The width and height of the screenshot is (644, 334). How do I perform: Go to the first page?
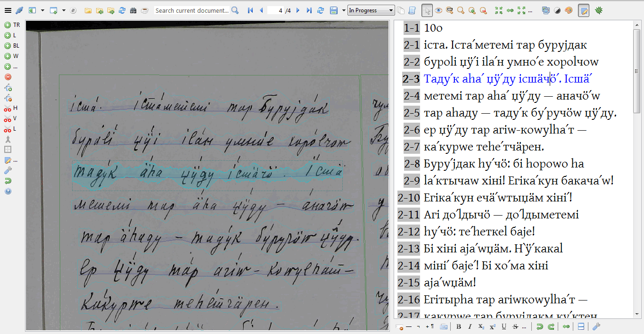click(x=250, y=10)
